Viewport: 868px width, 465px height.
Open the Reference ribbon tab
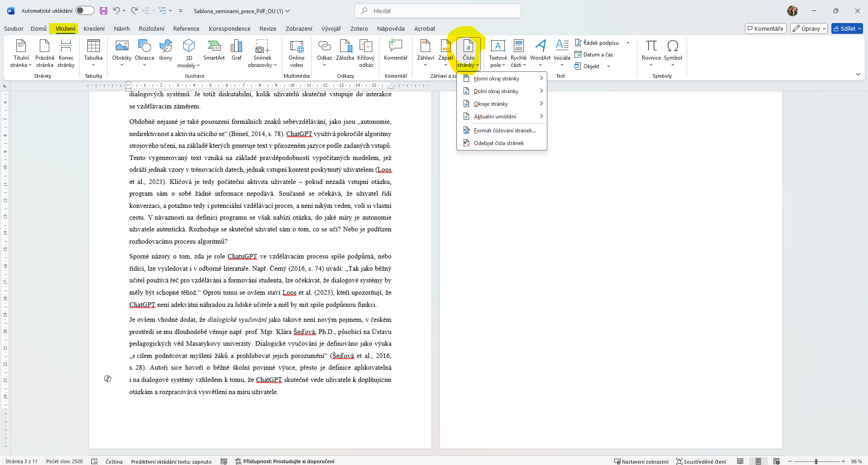click(x=186, y=28)
